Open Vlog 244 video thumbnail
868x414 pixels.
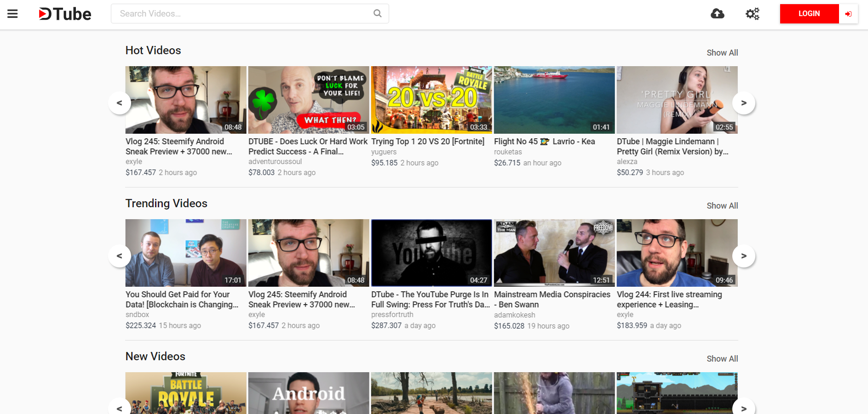677,253
